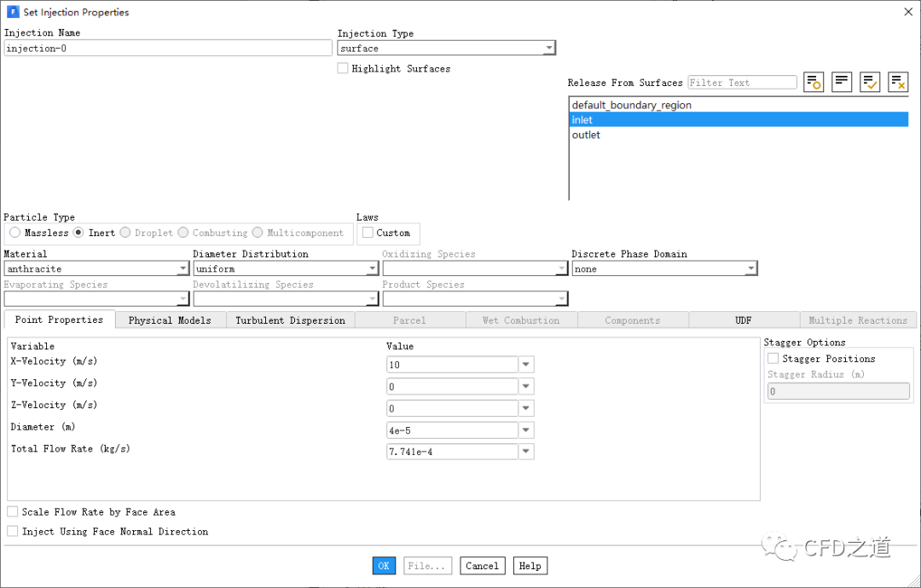Viewport: 921px width, 588px height.
Task: Tick the Stagger Positions option
Action: [773, 359]
